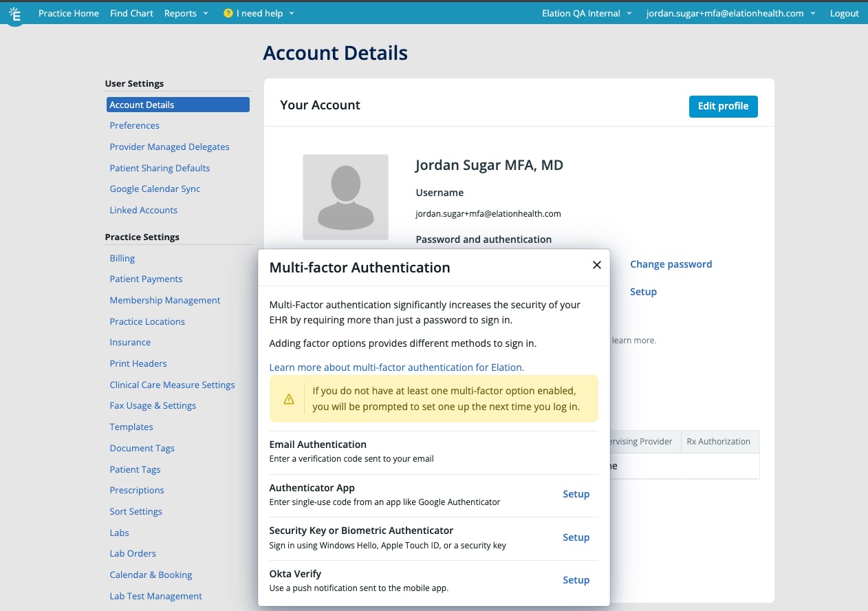Screen dimensions: 868x611
Task: Set up the Authenticator App factor
Action: coord(576,494)
